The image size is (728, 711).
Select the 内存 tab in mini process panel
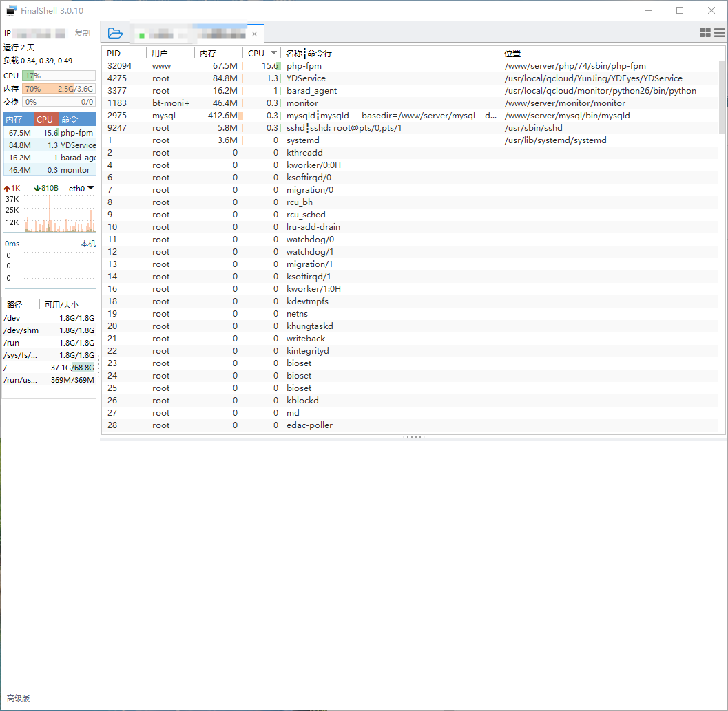click(14, 119)
